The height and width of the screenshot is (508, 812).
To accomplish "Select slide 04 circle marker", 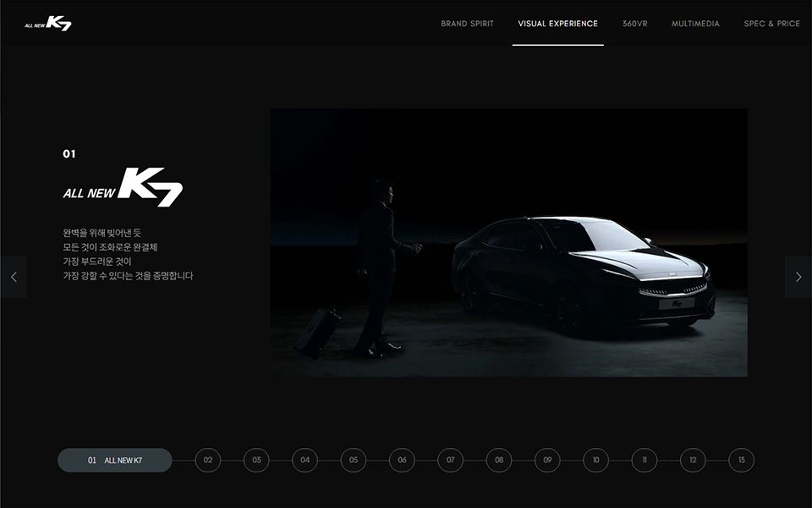I will tap(304, 461).
